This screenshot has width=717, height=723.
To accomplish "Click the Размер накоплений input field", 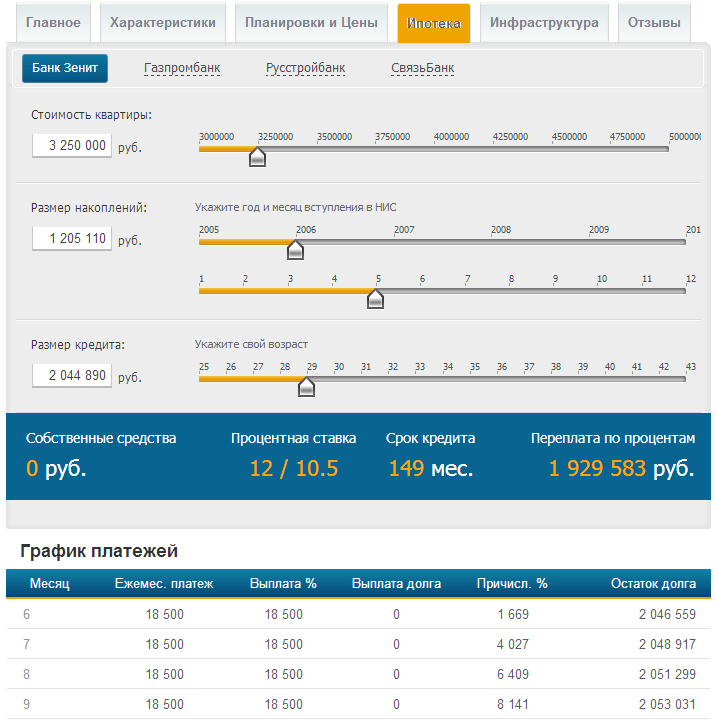I will 71,238.
